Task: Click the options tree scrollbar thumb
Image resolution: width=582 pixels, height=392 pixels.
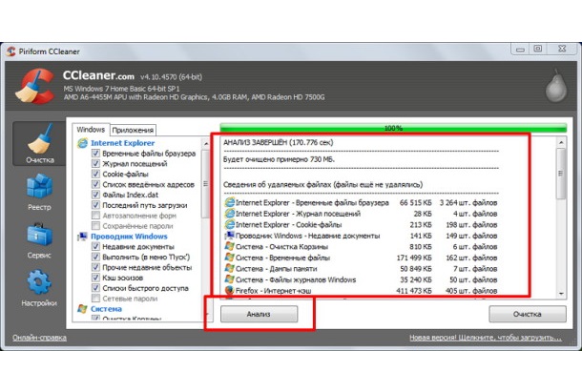Action: point(206,184)
